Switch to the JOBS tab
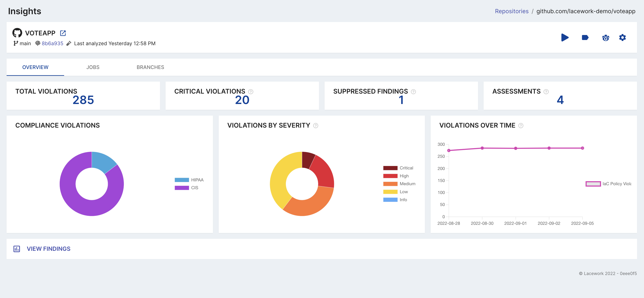Viewport: 644px width, 298px height. [x=93, y=67]
